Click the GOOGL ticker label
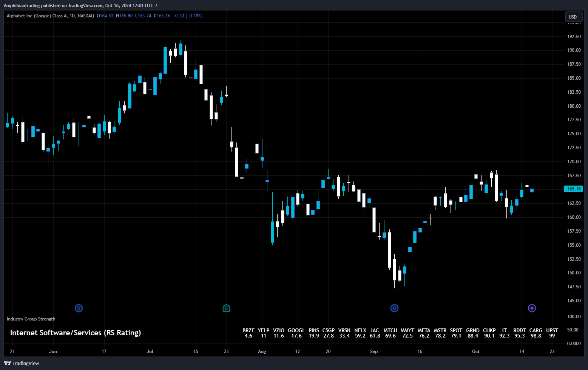The width and height of the screenshot is (588, 370). coord(296,330)
